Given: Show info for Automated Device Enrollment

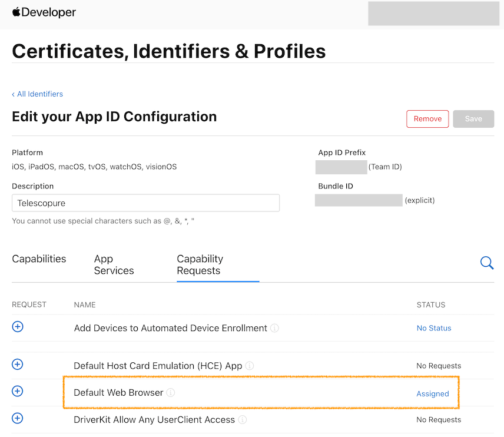Looking at the screenshot, I should tap(274, 328).
